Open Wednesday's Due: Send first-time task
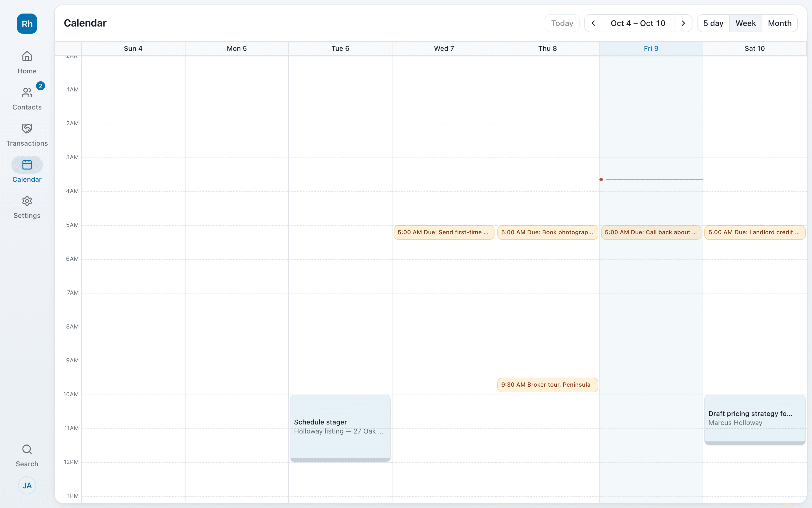 tap(444, 233)
